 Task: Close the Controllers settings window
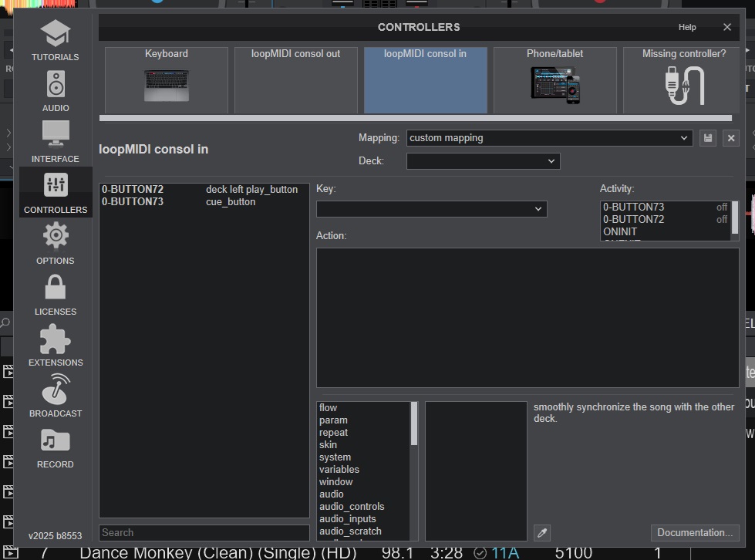(727, 28)
